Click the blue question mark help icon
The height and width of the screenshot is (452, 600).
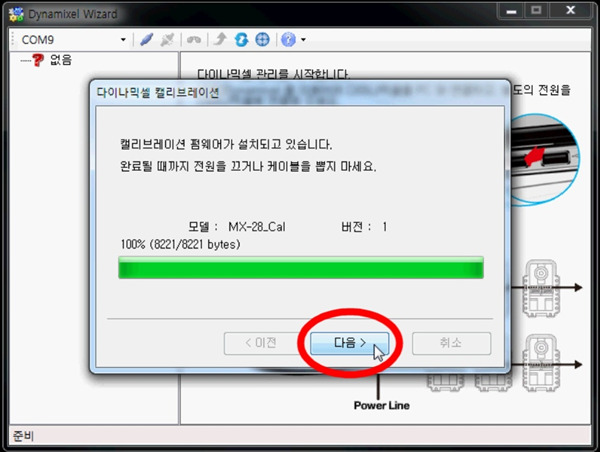point(288,40)
